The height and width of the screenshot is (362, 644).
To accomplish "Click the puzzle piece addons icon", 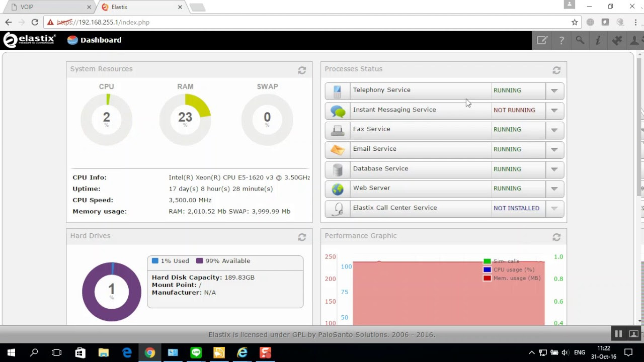I will (617, 40).
